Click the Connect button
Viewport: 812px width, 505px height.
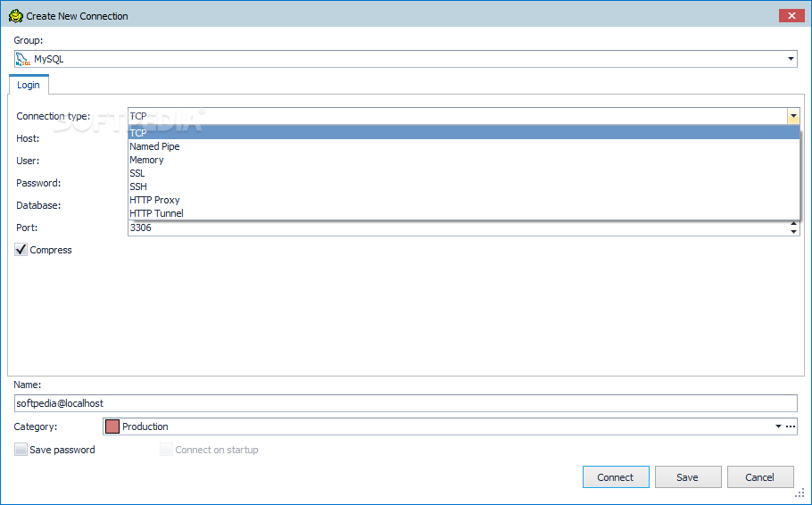pos(616,477)
